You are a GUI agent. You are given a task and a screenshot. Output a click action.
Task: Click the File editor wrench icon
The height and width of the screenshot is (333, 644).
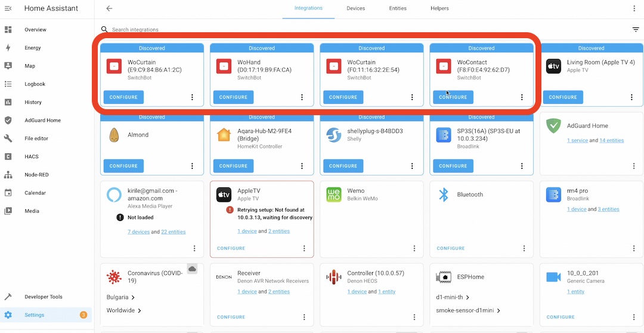point(8,138)
